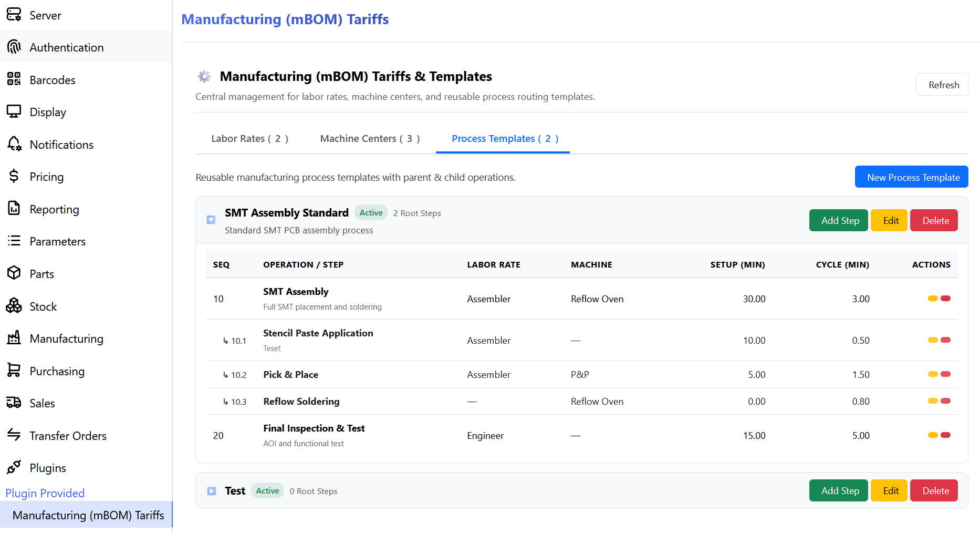The height and width of the screenshot is (533, 980).
Task: Click the Transfer Orders arrows icon
Action: (14, 435)
